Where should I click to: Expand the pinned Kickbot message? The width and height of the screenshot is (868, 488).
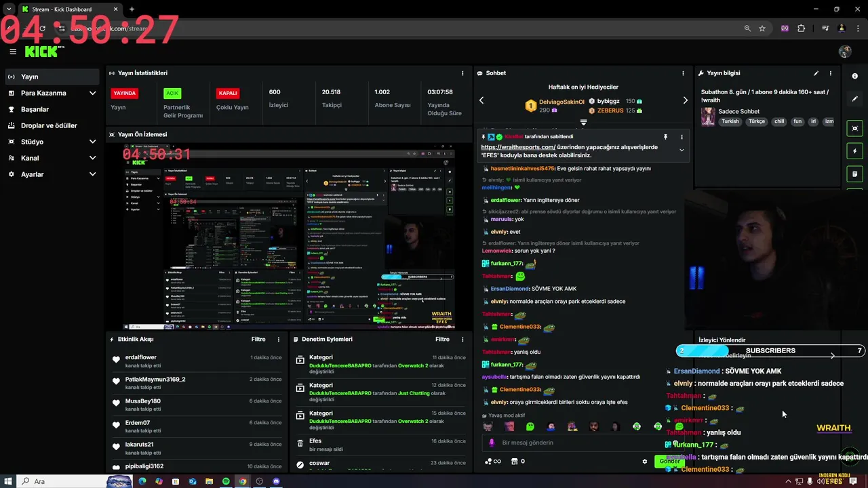pyautogui.click(x=682, y=150)
